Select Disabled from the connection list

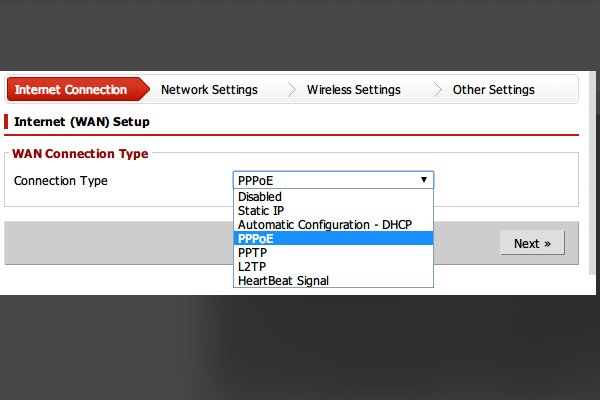(260, 197)
